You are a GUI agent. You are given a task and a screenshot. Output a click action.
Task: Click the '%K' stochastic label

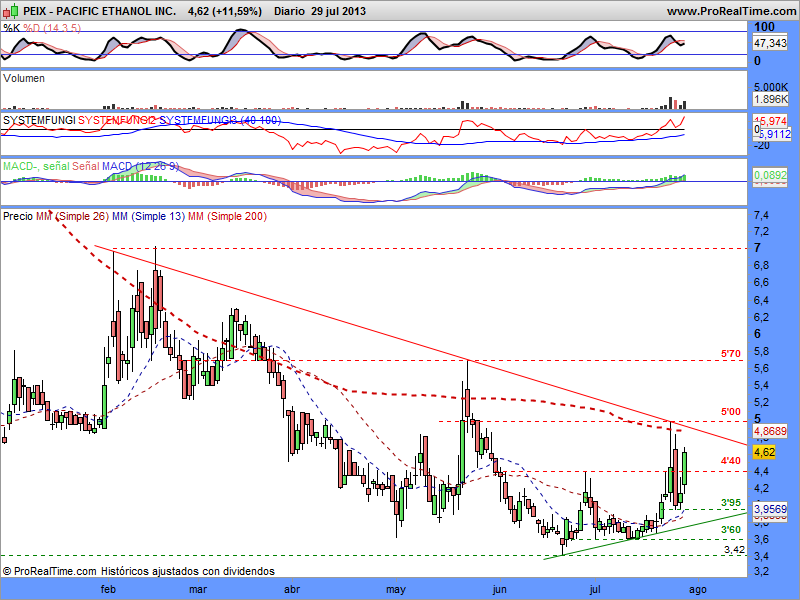[12, 28]
